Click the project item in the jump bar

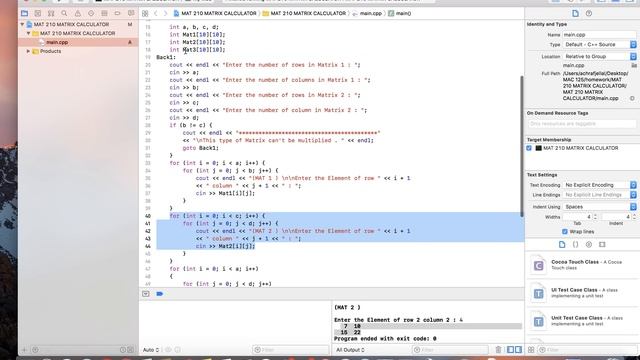[215, 13]
